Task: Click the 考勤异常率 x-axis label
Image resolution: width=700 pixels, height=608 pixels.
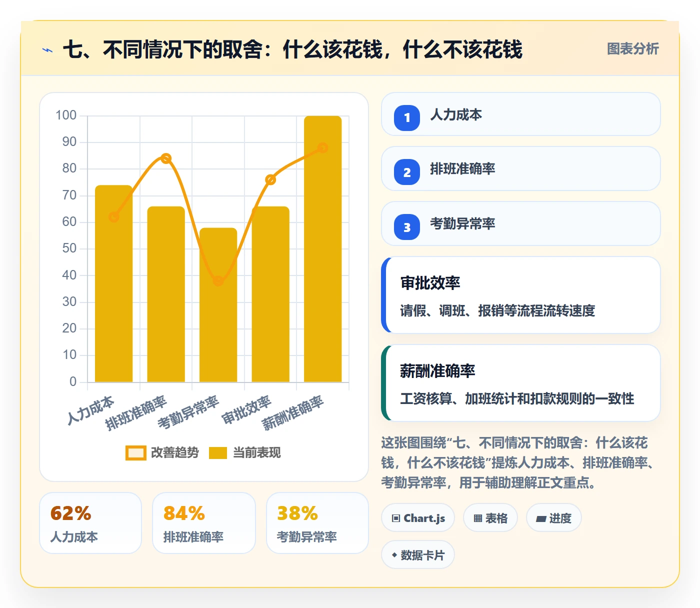Action: coord(188,412)
